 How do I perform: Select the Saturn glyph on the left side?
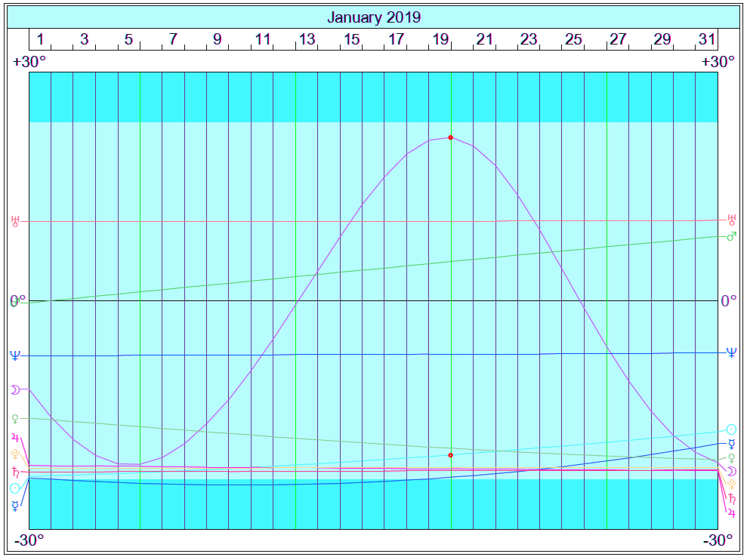pyautogui.click(x=16, y=472)
